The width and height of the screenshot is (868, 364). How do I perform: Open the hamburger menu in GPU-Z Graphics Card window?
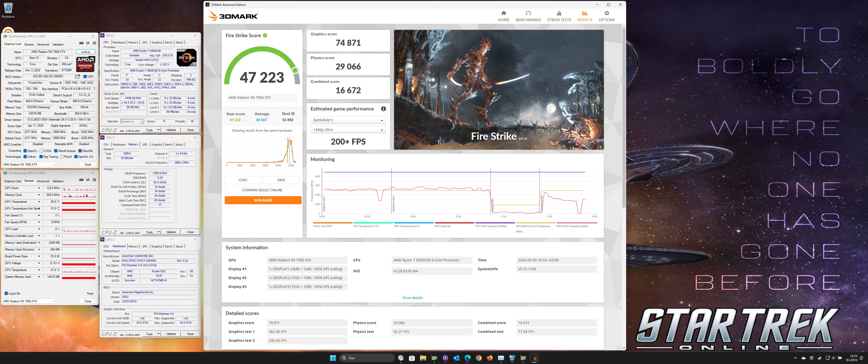click(x=94, y=43)
